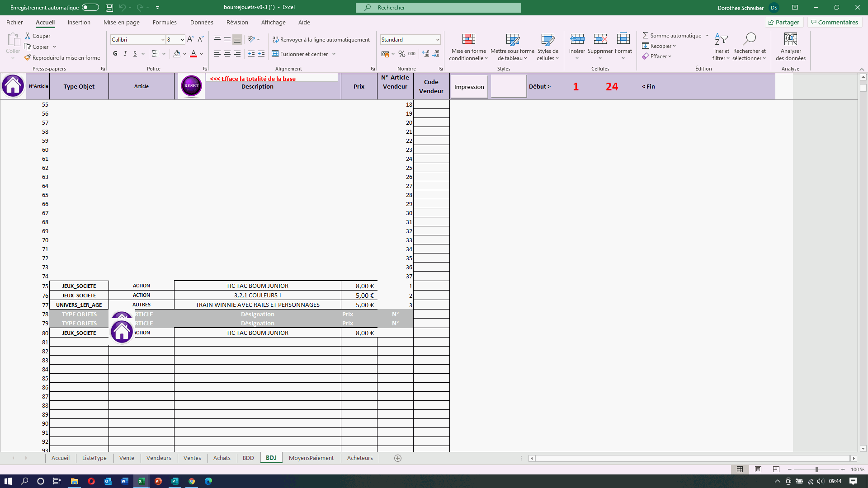This screenshot has width=868, height=488.
Task: Open the Formules ribbon tab
Action: tap(165, 22)
